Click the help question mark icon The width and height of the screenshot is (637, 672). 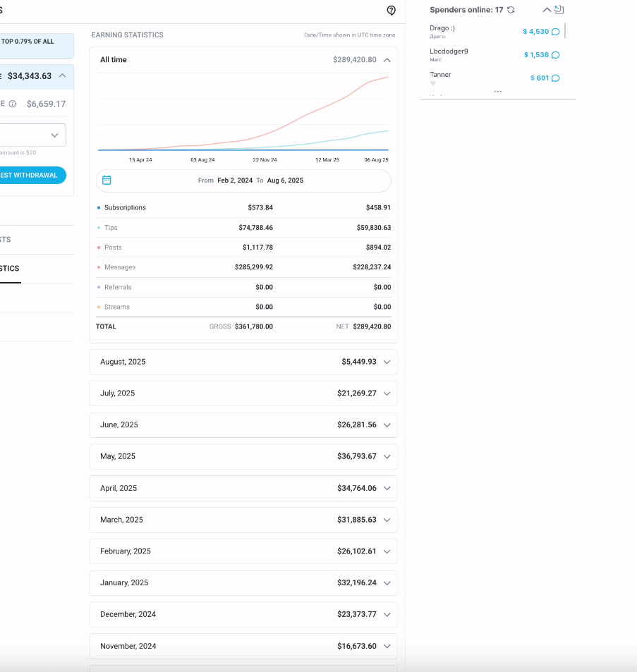392,11
